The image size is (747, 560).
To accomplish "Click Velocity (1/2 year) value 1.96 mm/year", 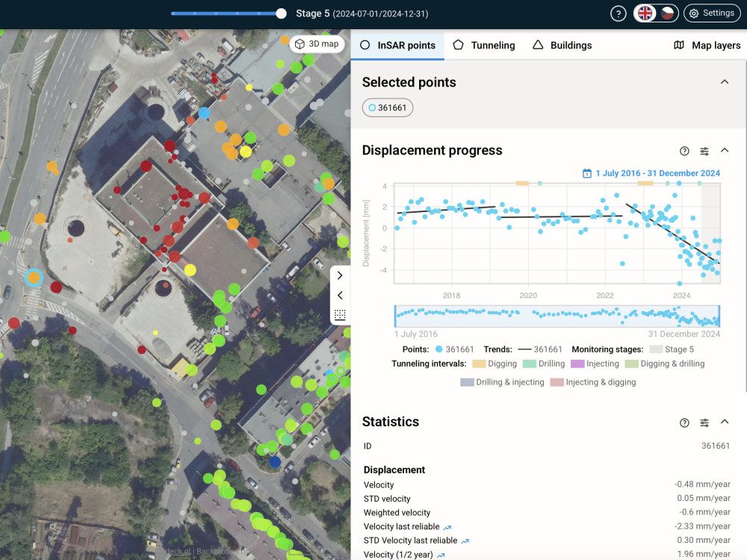I will [704, 554].
